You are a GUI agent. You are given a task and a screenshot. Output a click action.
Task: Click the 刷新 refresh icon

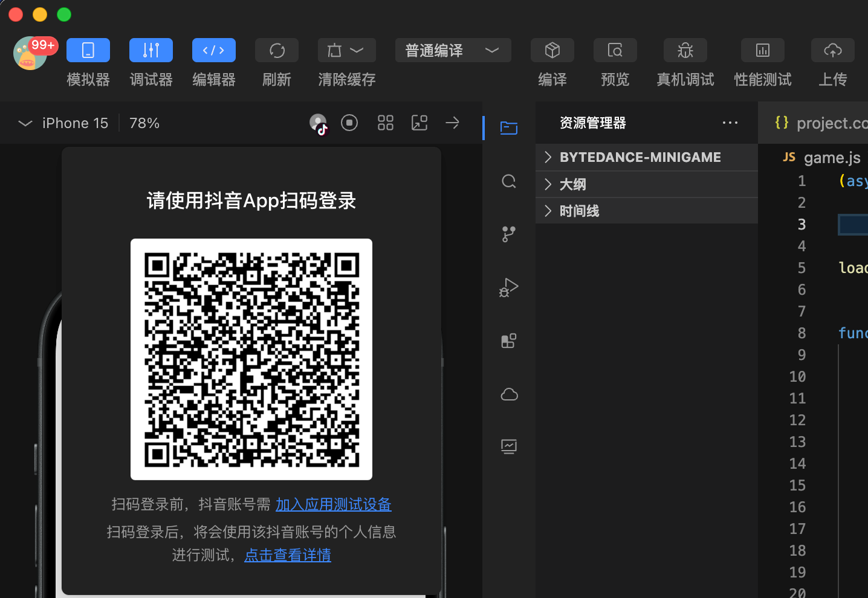[277, 50]
